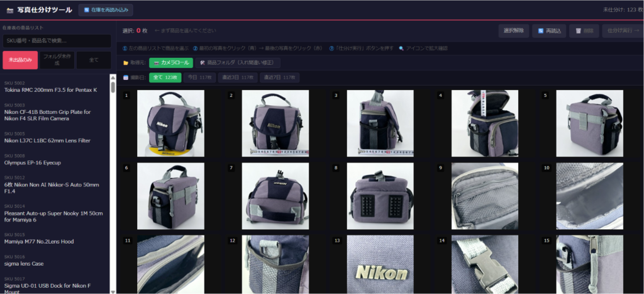Click photo 2 bag with ruler
The width and height of the screenshot is (644, 294).
coord(275,123)
